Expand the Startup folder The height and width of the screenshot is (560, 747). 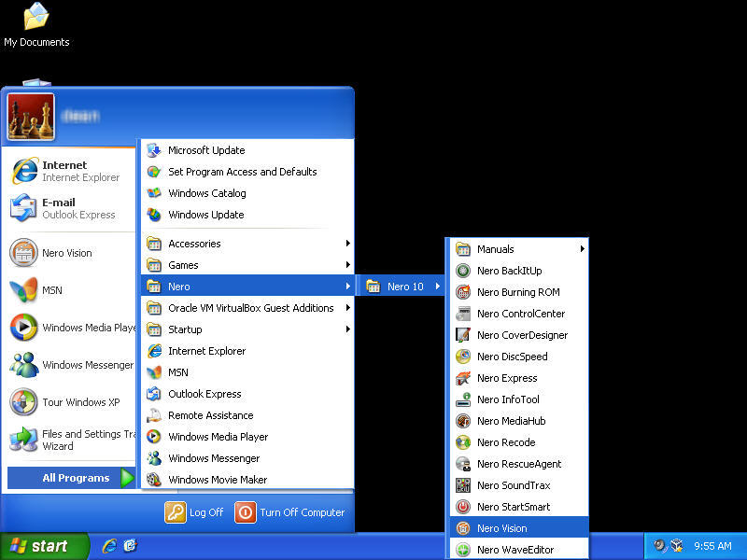pyautogui.click(x=247, y=329)
